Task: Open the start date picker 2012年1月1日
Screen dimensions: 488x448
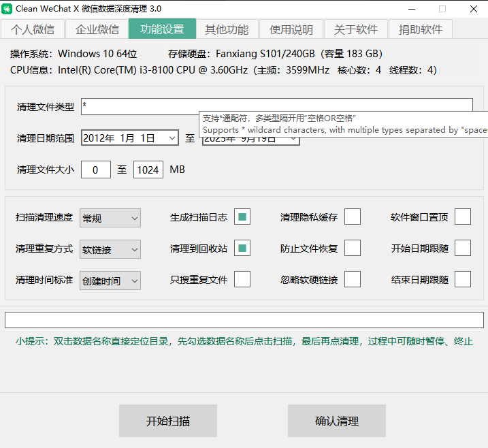Action: point(130,138)
